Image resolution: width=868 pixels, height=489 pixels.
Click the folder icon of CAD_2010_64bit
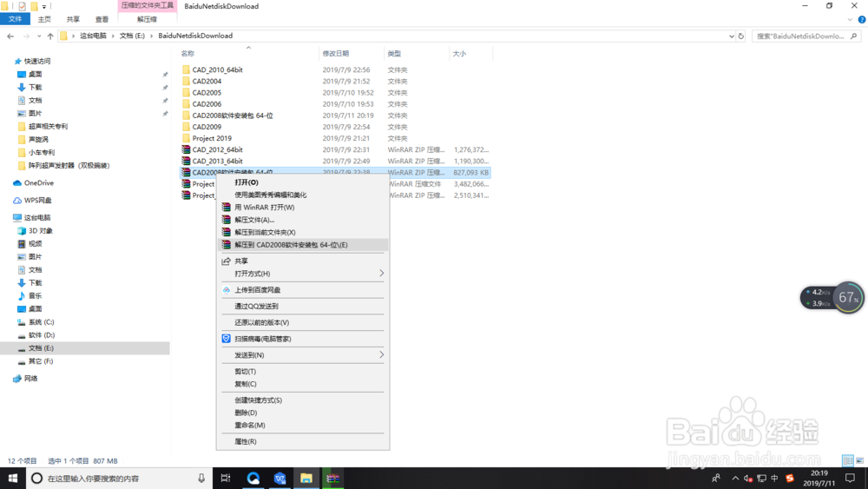(186, 69)
